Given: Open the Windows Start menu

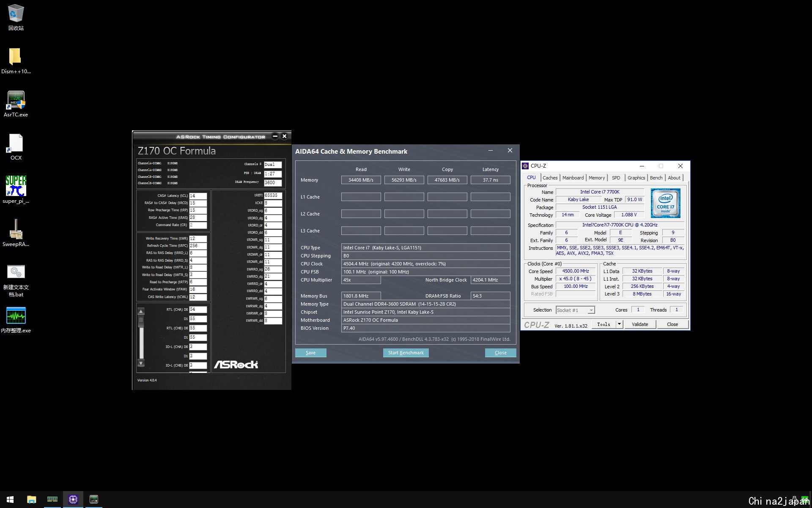Looking at the screenshot, I should click(x=10, y=500).
